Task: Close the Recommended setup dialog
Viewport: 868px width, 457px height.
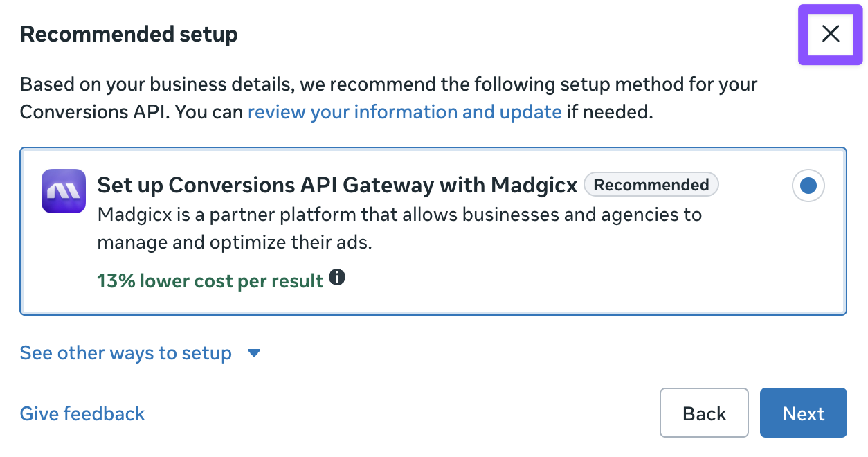Action: coord(830,34)
